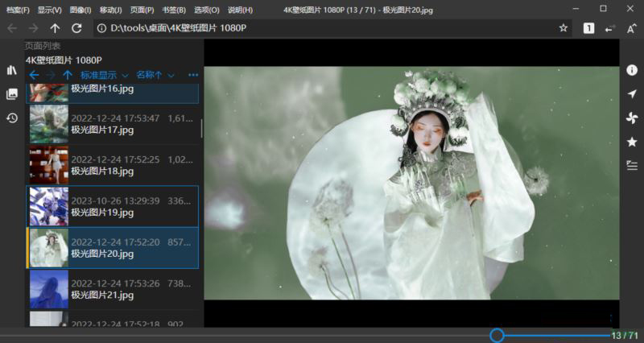Open the 选项(O) menu
The width and height of the screenshot is (644, 343).
coord(207,10)
